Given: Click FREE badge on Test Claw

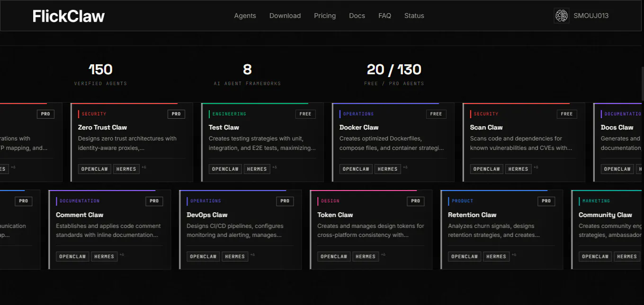Looking at the screenshot, I should click(305, 114).
